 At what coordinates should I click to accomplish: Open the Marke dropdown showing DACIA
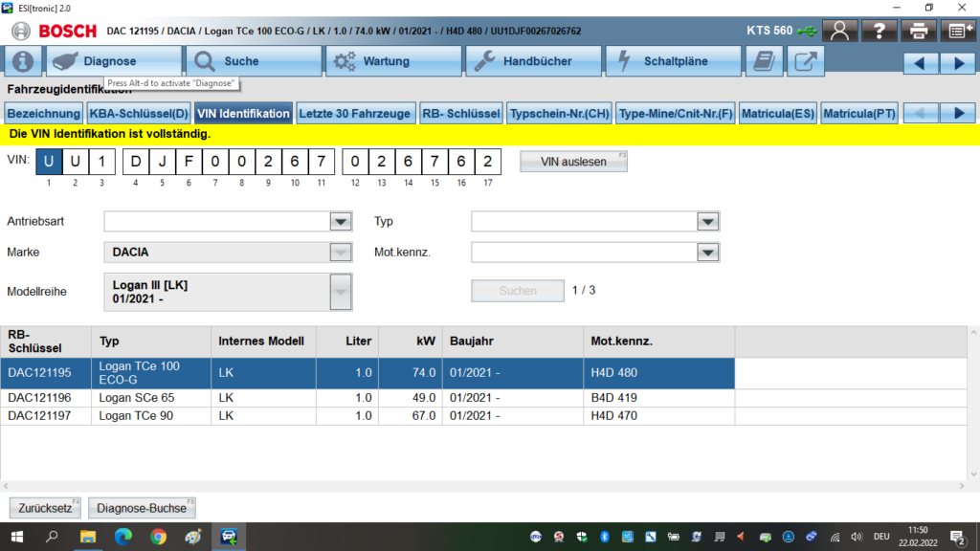point(341,253)
